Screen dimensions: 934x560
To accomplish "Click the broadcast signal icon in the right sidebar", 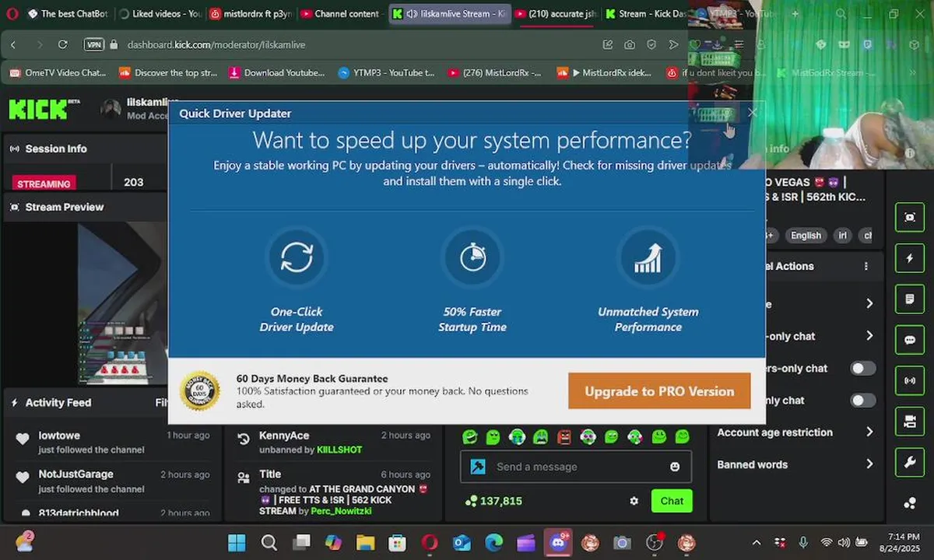I will (x=910, y=381).
